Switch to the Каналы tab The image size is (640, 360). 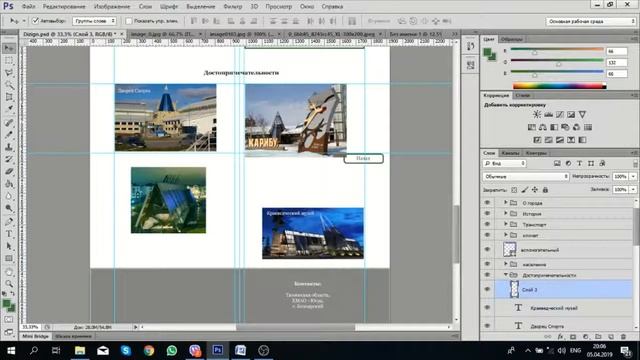[x=510, y=153]
